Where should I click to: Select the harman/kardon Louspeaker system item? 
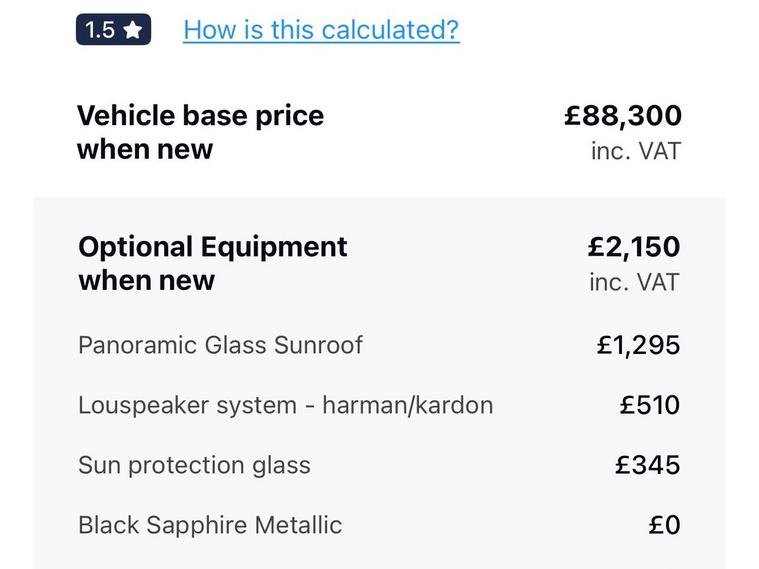coord(285,405)
